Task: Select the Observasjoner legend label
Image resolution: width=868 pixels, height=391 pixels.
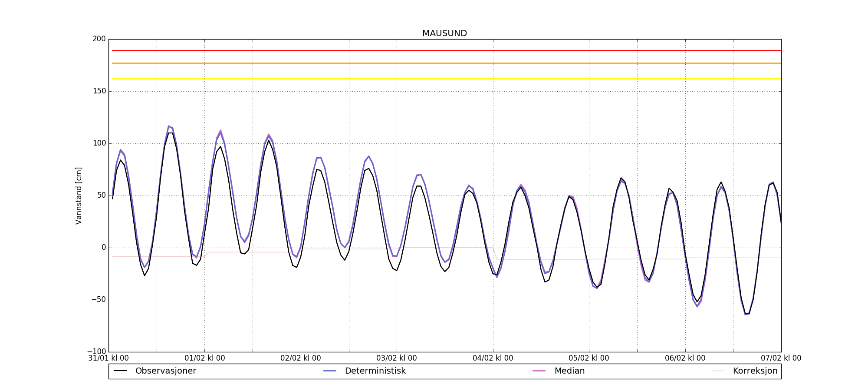Action: tap(165, 371)
